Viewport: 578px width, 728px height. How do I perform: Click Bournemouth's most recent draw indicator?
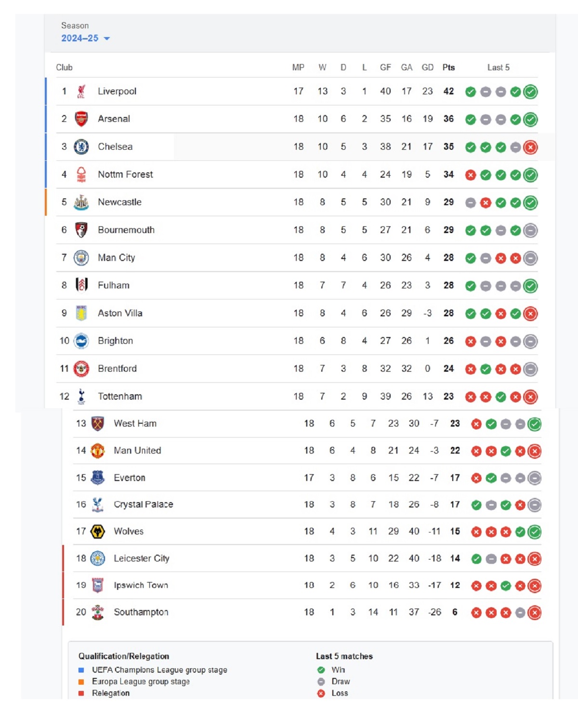pyautogui.click(x=530, y=231)
